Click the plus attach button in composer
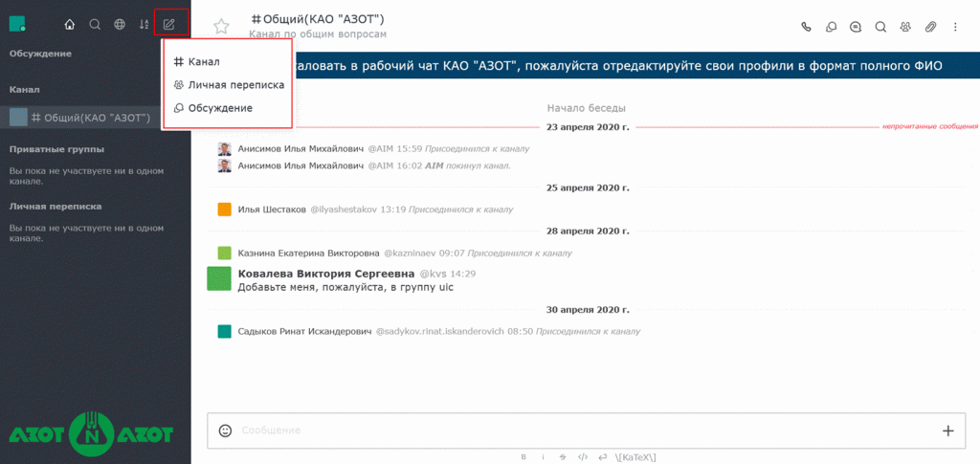The width and height of the screenshot is (980, 464). coord(948,431)
